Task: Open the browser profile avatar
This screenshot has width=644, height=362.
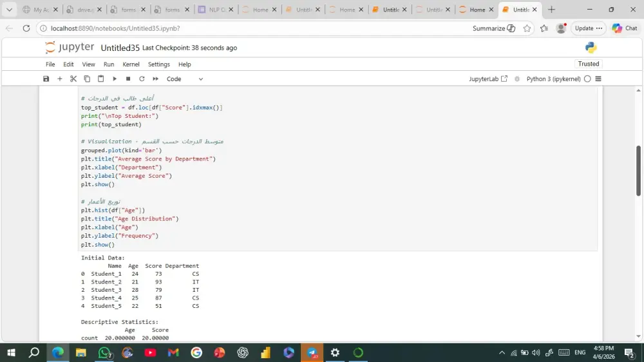Action: [561, 28]
